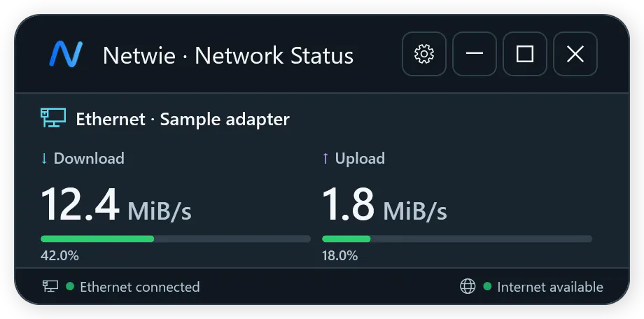Click the download arrow icon
Viewport: 644px width, 319px height.
click(x=44, y=159)
